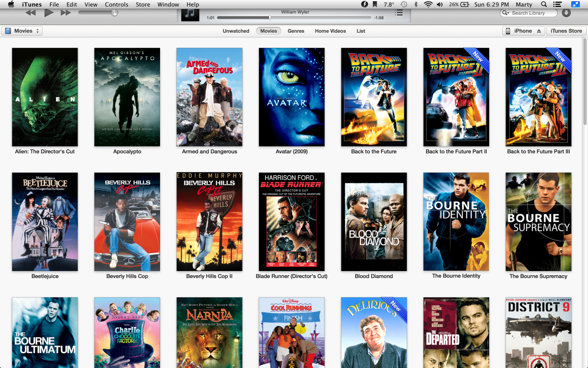This screenshot has width=588, height=368.
Task: Click in the Search Library field
Action: tap(528, 13)
